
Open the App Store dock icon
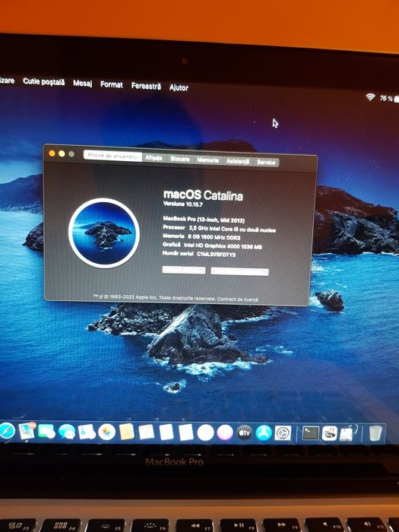click(264, 433)
